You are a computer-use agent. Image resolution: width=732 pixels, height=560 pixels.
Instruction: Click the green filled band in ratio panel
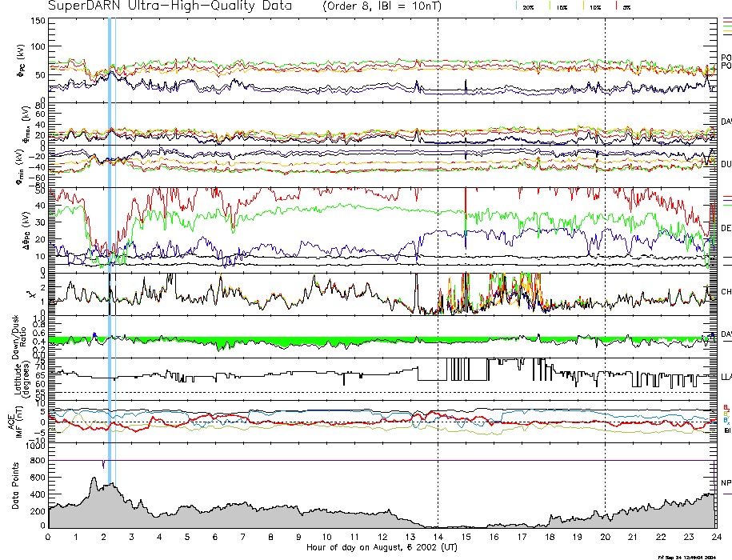click(320, 340)
